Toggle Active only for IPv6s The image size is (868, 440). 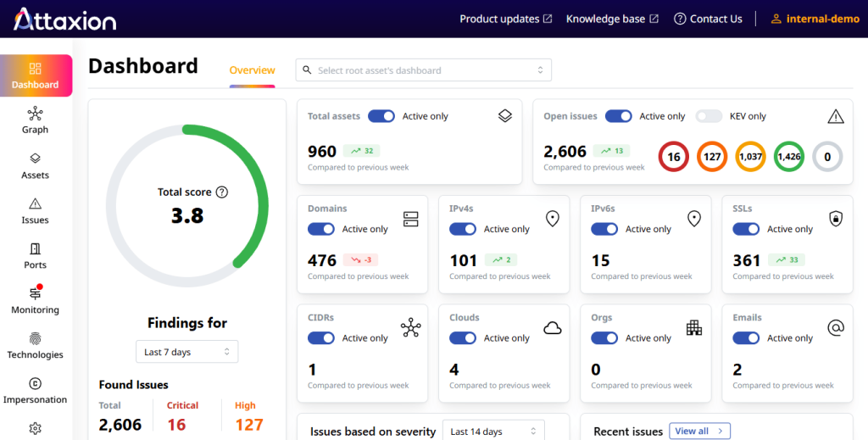click(x=604, y=229)
